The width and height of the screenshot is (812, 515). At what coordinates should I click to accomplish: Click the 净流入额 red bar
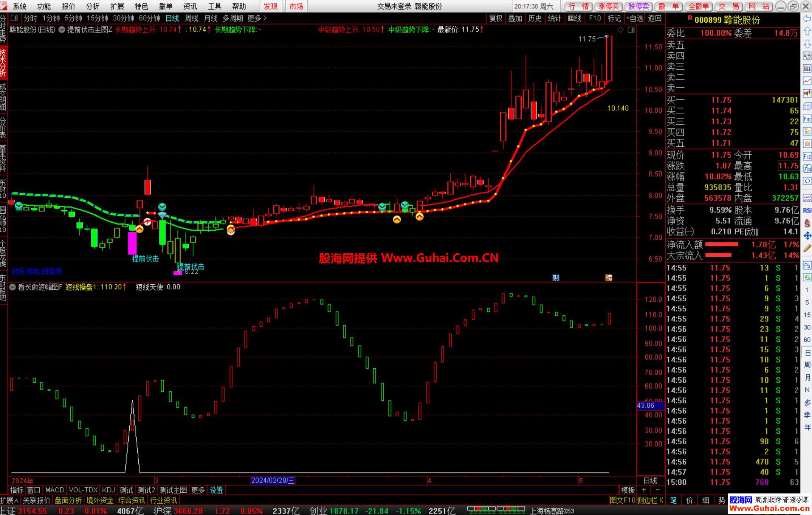pyautogui.click(x=722, y=245)
